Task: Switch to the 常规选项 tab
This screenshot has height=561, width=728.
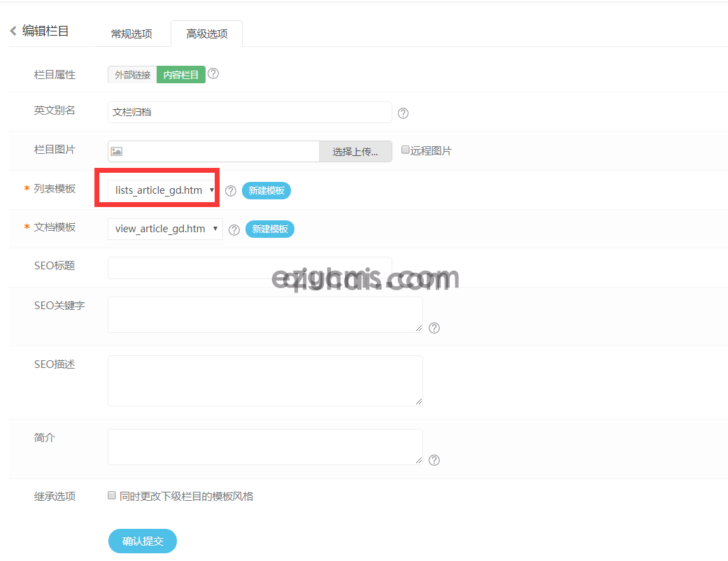Action: [132, 33]
